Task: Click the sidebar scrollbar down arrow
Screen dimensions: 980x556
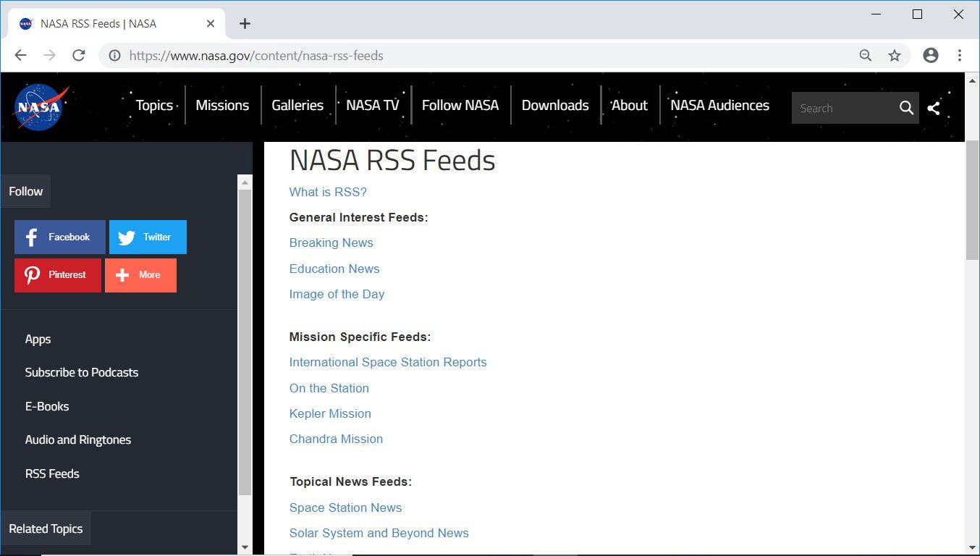Action: pos(245,547)
